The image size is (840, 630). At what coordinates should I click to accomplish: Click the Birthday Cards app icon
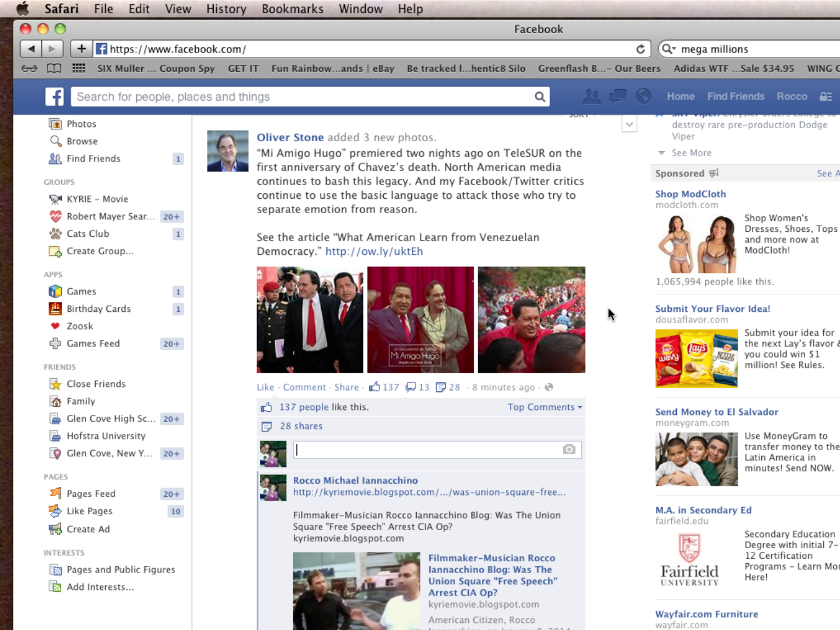pos(56,309)
